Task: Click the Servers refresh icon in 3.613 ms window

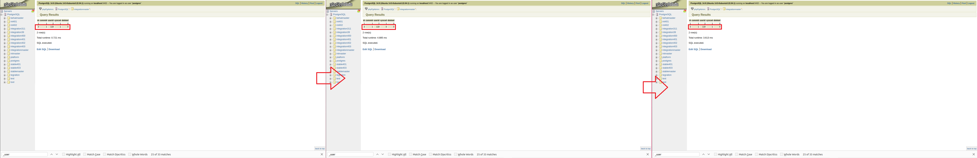Action: tap(685, 11)
